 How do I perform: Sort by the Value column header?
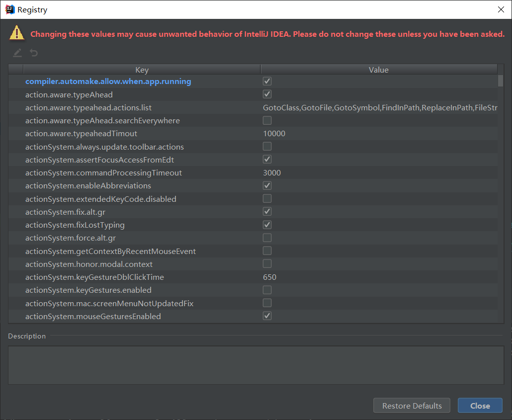pos(379,70)
